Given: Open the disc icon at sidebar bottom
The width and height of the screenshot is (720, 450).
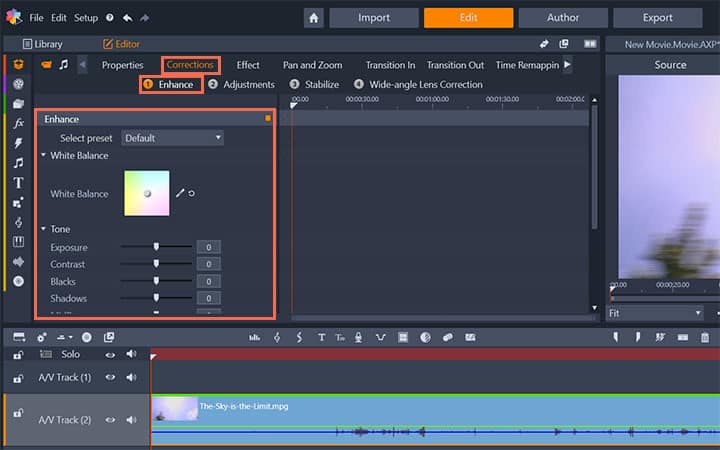Looking at the screenshot, I should click(18, 281).
